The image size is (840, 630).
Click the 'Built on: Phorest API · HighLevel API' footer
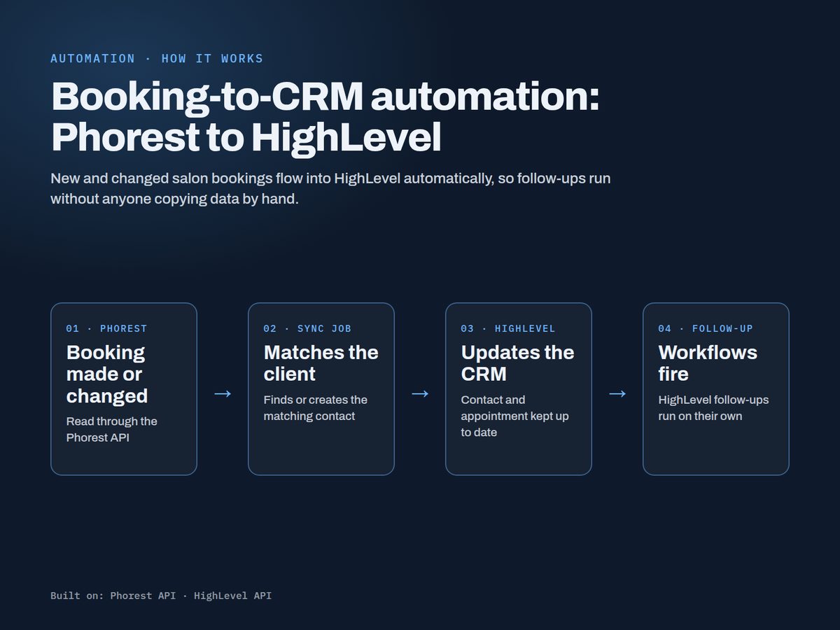point(161,596)
